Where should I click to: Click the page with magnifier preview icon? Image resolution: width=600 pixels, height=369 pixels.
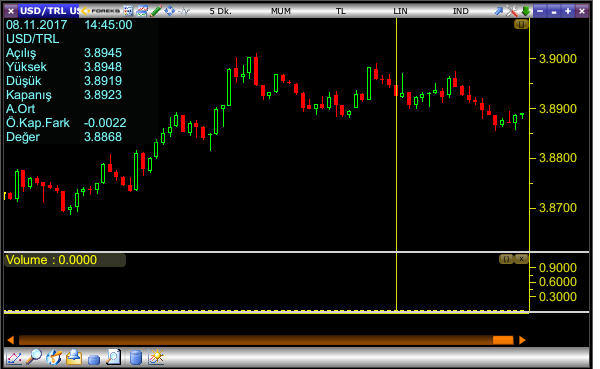[114, 357]
